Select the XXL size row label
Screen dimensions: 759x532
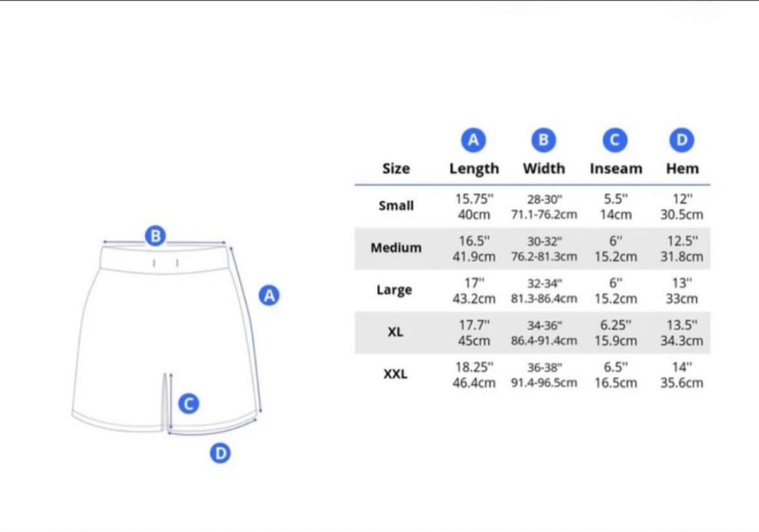pyautogui.click(x=395, y=374)
